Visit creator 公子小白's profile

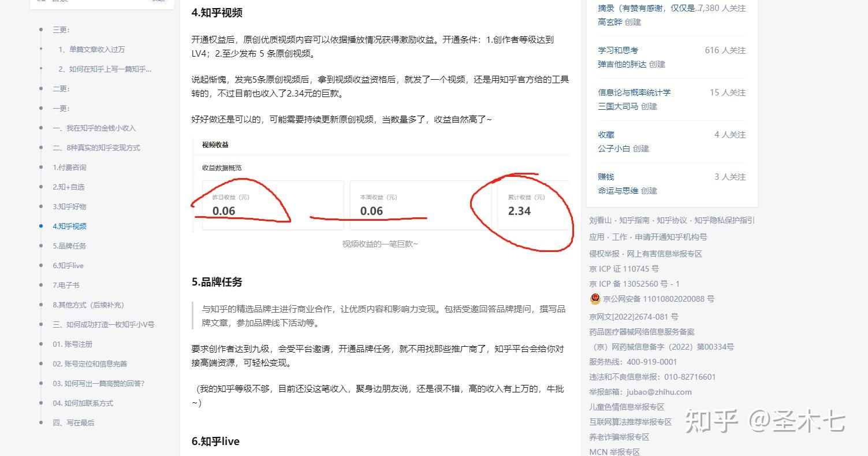(x=614, y=149)
